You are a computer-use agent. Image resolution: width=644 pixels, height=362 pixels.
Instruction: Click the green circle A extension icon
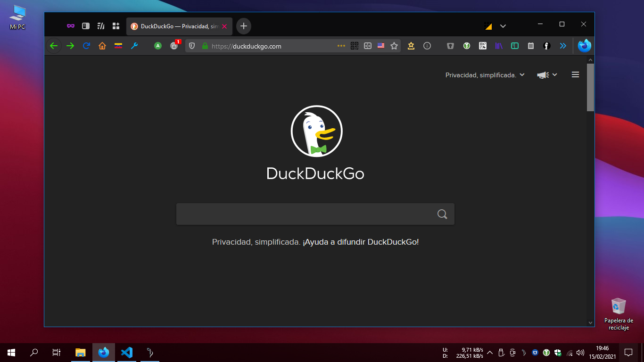[158, 46]
